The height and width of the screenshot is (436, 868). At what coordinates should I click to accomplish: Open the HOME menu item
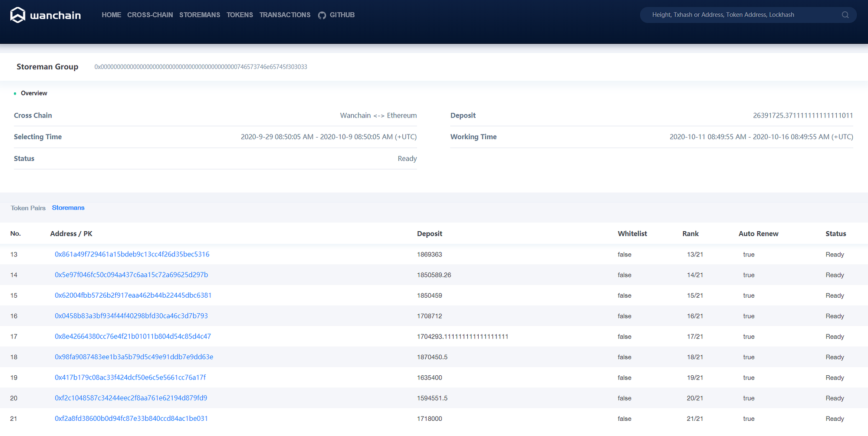coord(111,15)
